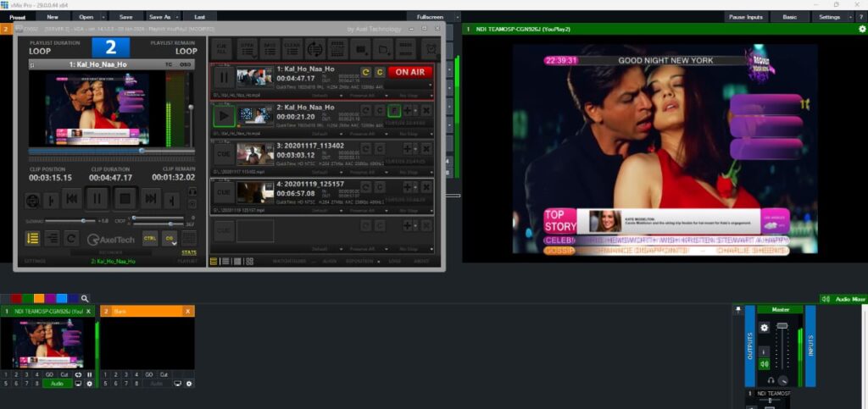Screen dimensions: 868x409
Task: Click the CLEAR playlist toolbar icon
Action: (292, 48)
